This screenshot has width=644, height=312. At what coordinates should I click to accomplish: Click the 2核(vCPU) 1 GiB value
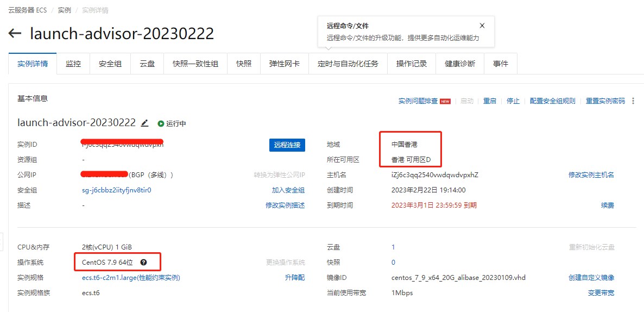pyautogui.click(x=107, y=247)
